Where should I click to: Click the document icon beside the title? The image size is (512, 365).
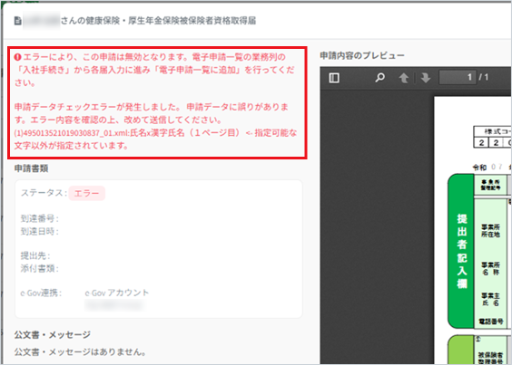tap(18, 21)
